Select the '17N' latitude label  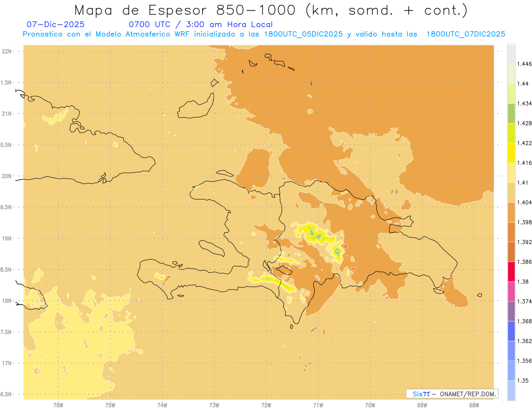[7, 363]
